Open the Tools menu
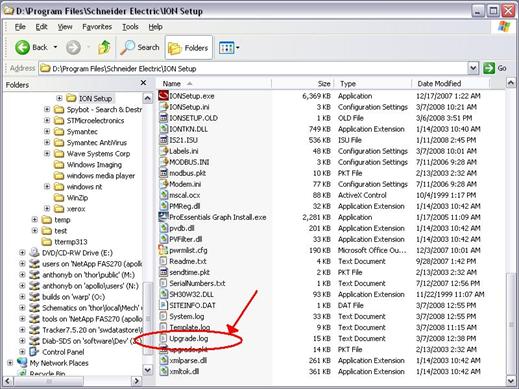The image size is (519, 389). click(x=130, y=27)
